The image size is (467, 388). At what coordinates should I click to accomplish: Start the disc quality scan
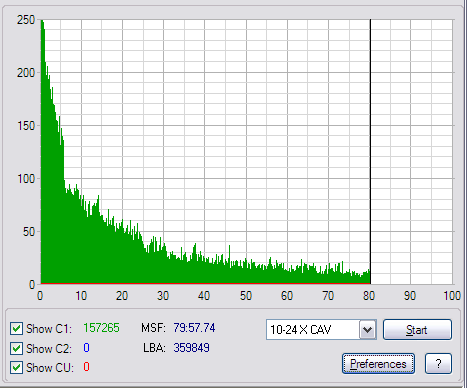click(417, 330)
